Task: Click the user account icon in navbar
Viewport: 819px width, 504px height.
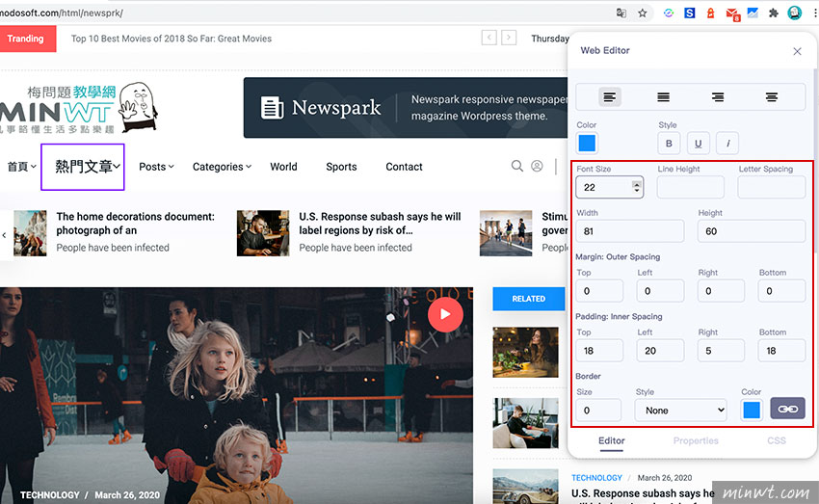Action: [537, 166]
